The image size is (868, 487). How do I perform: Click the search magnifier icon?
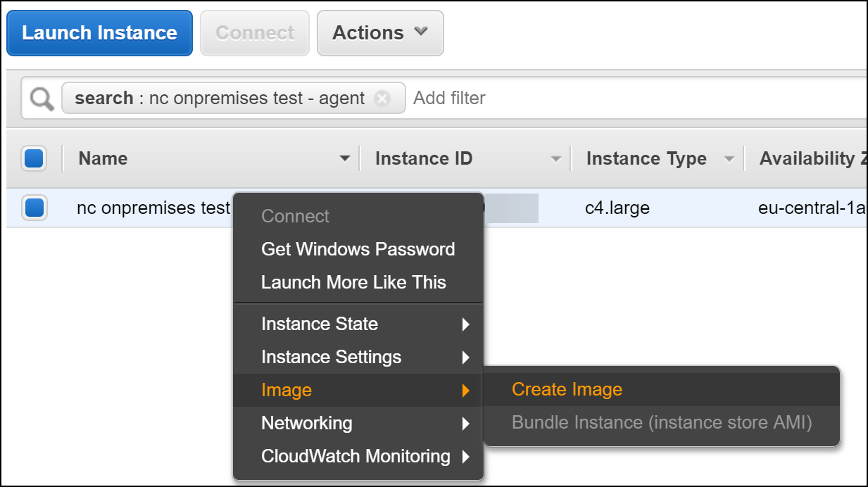pos(42,99)
